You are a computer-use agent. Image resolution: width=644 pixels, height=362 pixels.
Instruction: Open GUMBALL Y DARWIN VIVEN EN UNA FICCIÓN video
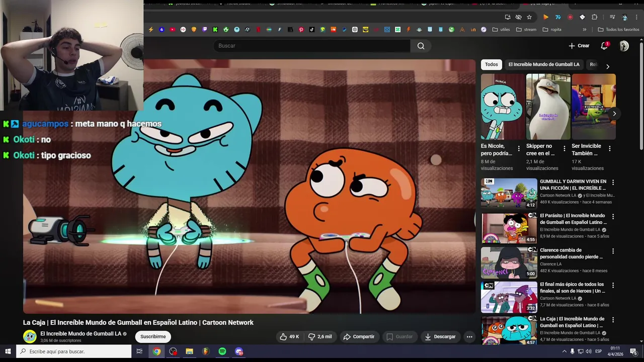509,194
